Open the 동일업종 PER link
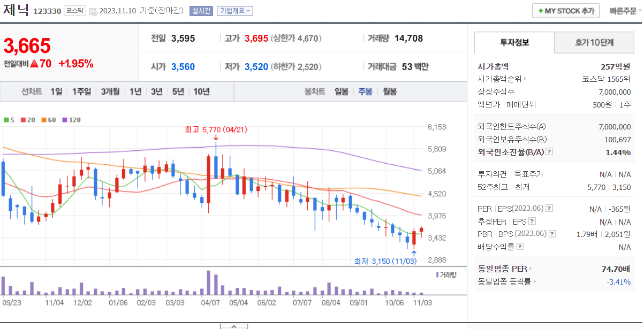This screenshot has height=329, width=644. click(x=505, y=269)
